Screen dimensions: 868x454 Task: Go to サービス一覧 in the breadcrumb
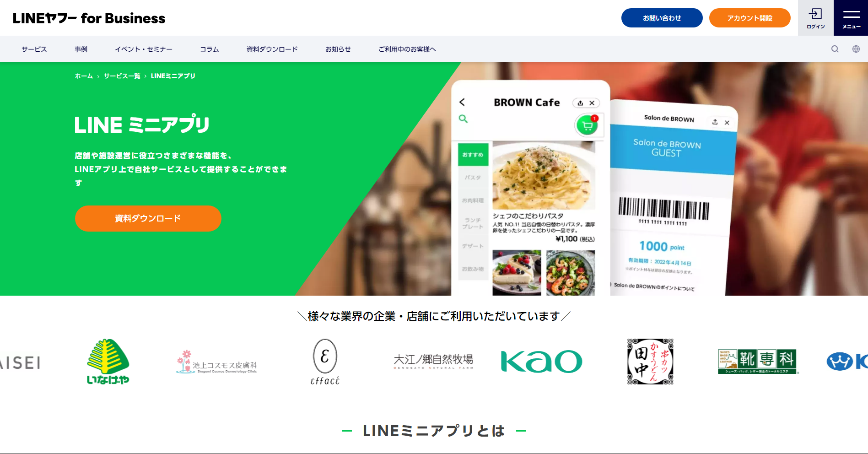coord(122,76)
